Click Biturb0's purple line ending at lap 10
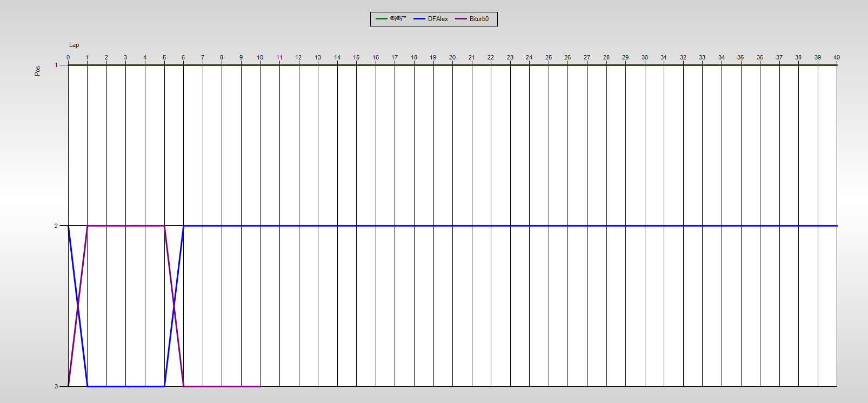The width and height of the screenshot is (868, 403). pyautogui.click(x=260, y=386)
